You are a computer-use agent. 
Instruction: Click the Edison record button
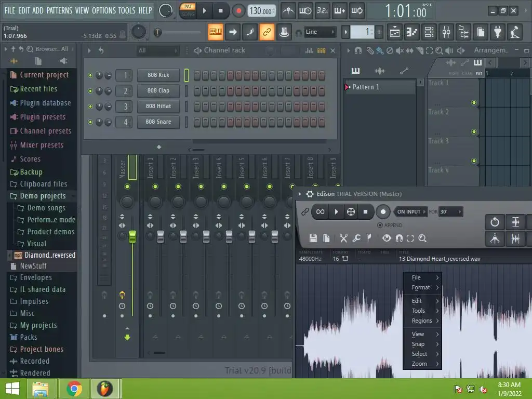[x=383, y=212]
